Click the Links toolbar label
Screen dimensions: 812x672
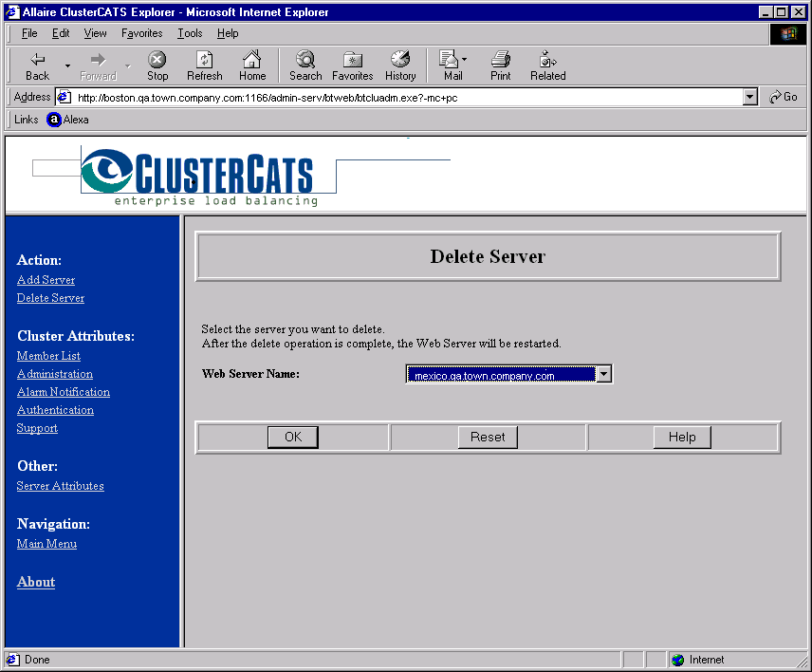(x=27, y=120)
